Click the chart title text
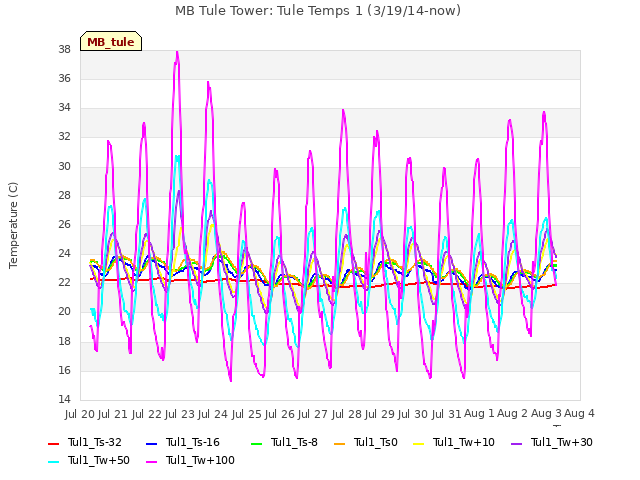The width and height of the screenshot is (640, 480). [x=318, y=11]
